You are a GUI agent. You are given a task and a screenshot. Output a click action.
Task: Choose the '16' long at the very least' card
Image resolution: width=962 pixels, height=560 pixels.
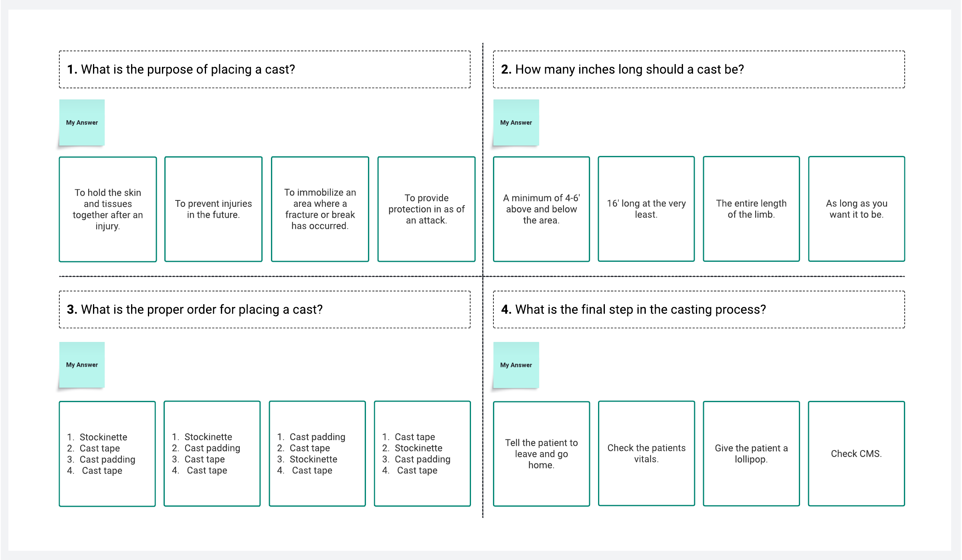[x=646, y=209]
